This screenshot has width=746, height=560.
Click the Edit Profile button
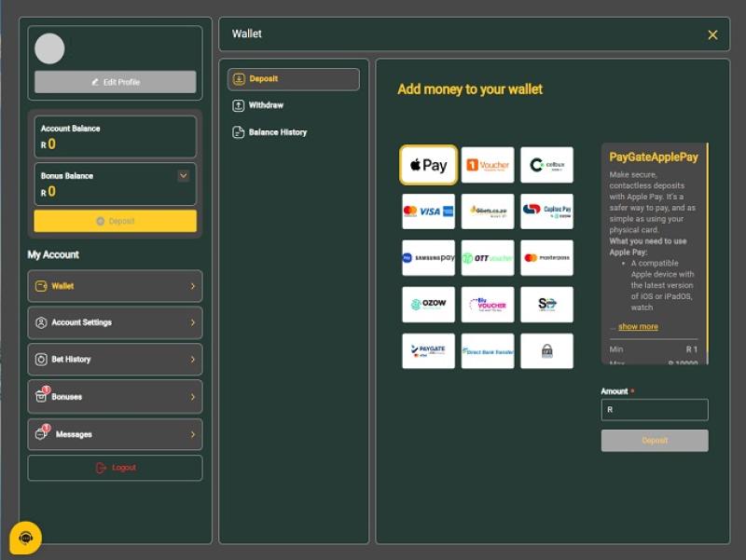116,82
